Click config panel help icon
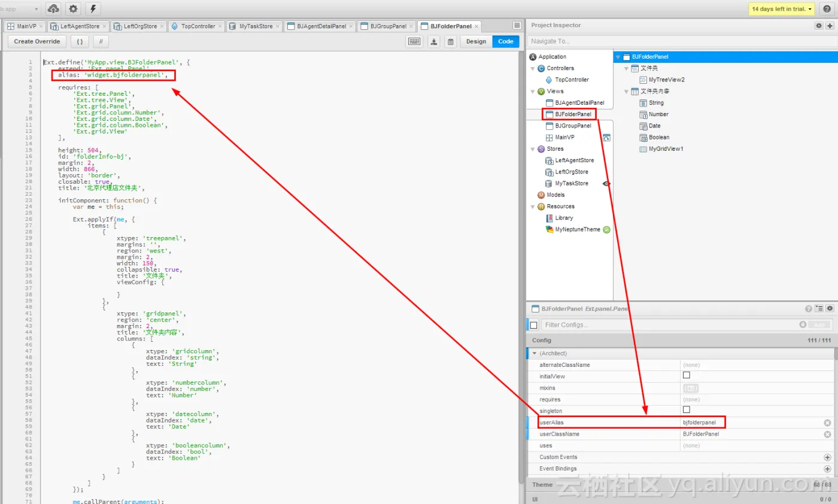This screenshot has width=838, height=504. (809, 309)
